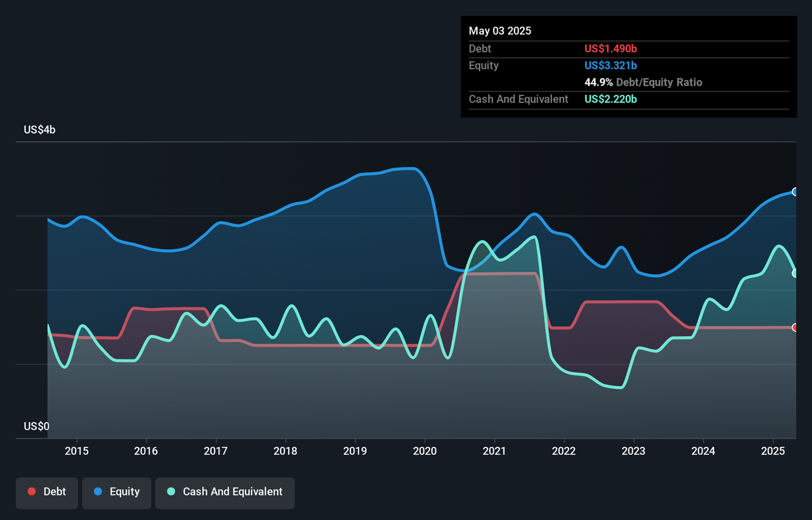Image resolution: width=812 pixels, height=520 pixels.
Task: Toggle the Equity series legend button
Action: [x=117, y=492]
